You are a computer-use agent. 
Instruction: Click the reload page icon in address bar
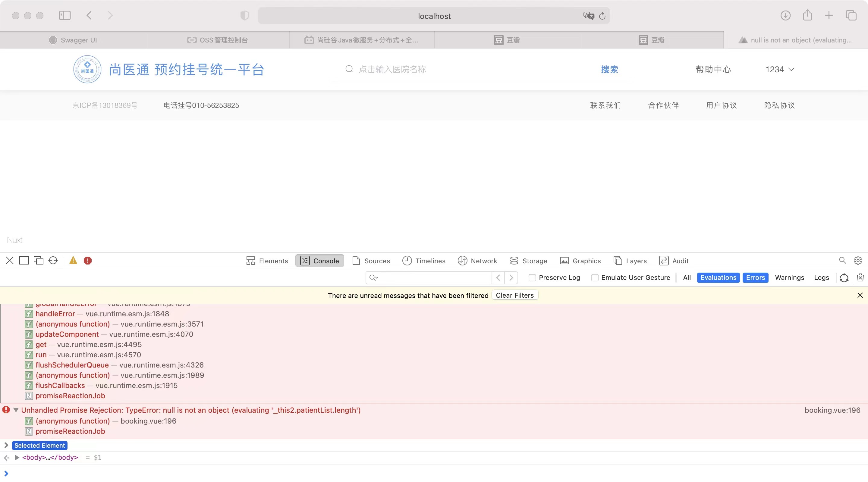tap(602, 16)
